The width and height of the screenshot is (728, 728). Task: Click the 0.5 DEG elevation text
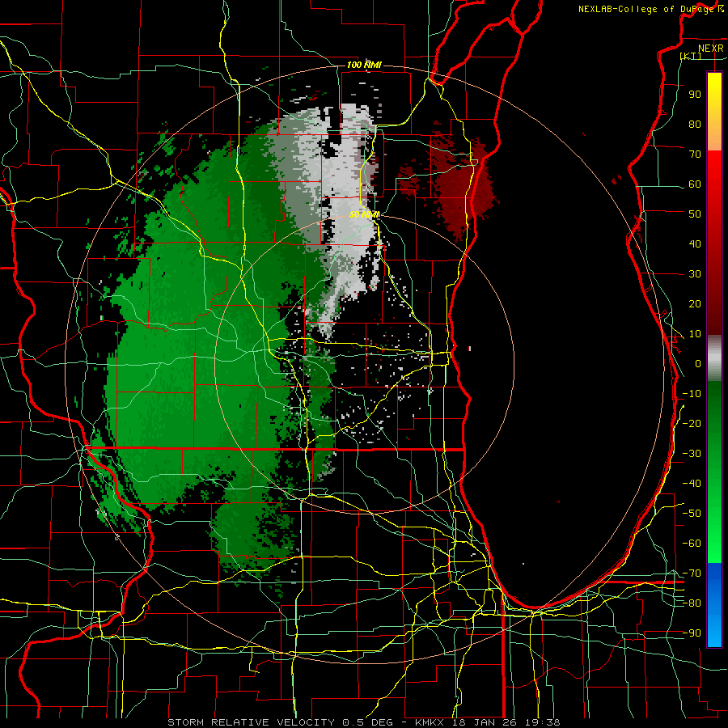[367, 722]
